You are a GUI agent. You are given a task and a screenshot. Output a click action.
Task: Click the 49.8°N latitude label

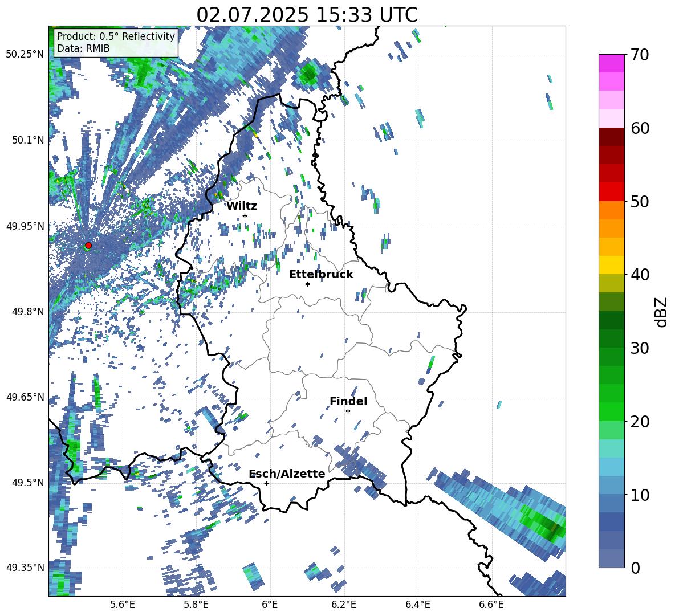28,312
